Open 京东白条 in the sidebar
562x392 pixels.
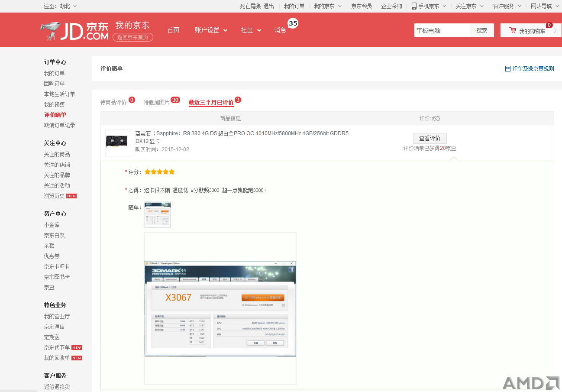pyautogui.click(x=54, y=235)
